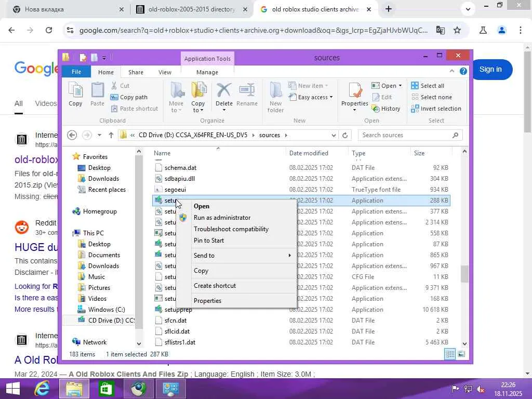The height and width of the screenshot is (399, 532).
Task: Open Internet Explorer from the taskbar
Action: click(42, 389)
